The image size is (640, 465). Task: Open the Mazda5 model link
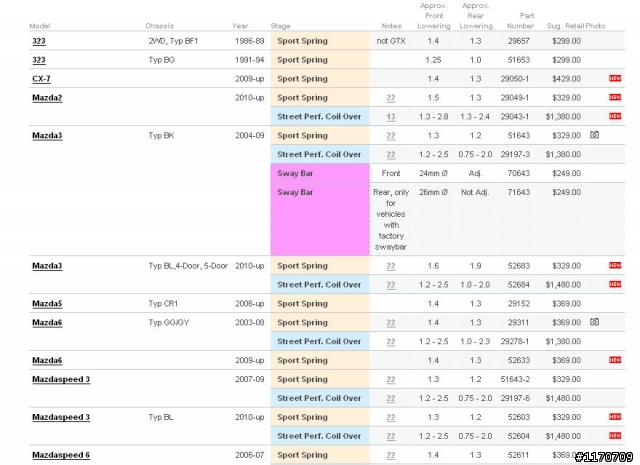tap(47, 304)
